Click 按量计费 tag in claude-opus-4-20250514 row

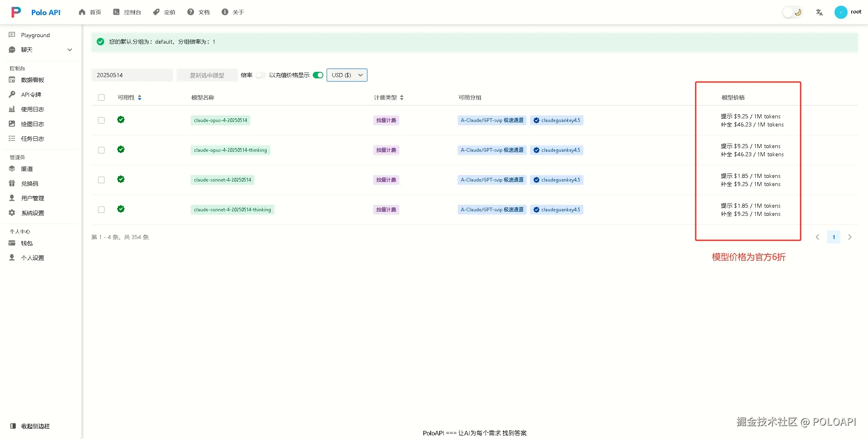(386, 120)
